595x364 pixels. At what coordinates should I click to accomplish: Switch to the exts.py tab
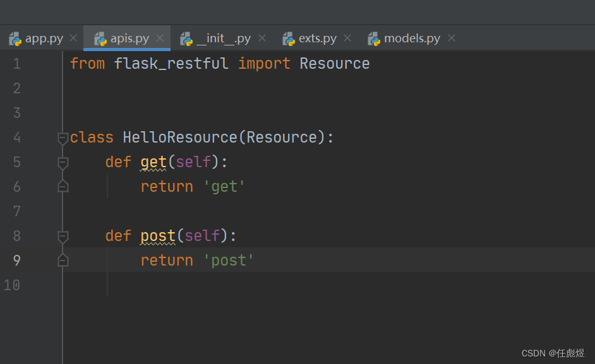point(318,38)
